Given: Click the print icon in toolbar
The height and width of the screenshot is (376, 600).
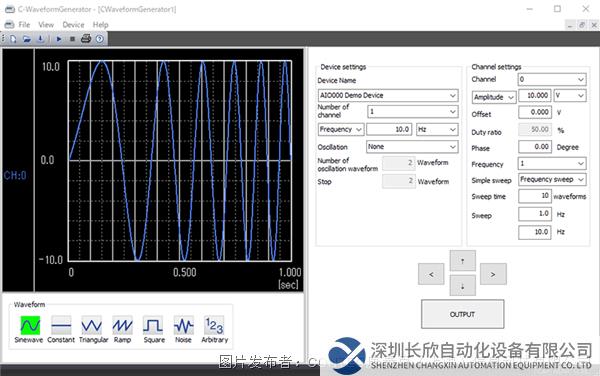Looking at the screenshot, I should pos(86,39).
